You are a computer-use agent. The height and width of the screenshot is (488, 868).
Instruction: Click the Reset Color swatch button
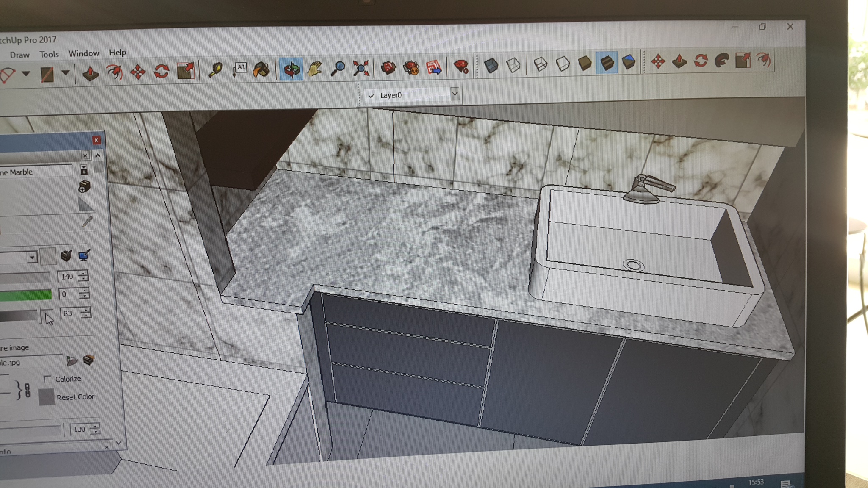coord(47,397)
